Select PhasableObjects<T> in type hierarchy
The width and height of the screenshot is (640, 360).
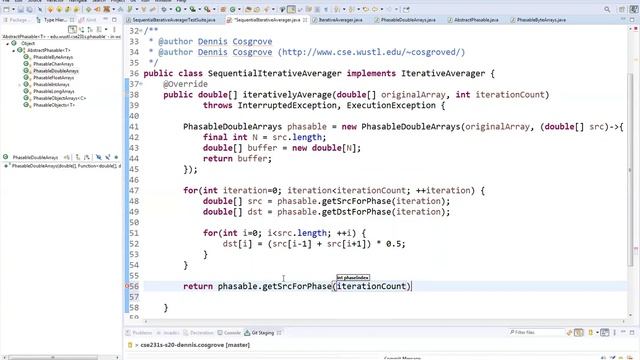(50, 105)
